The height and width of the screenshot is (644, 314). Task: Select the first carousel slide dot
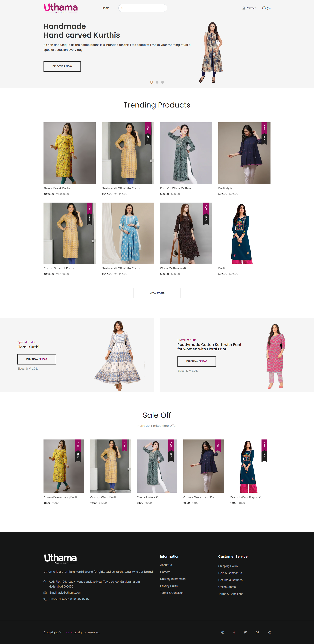click(151, 82)
